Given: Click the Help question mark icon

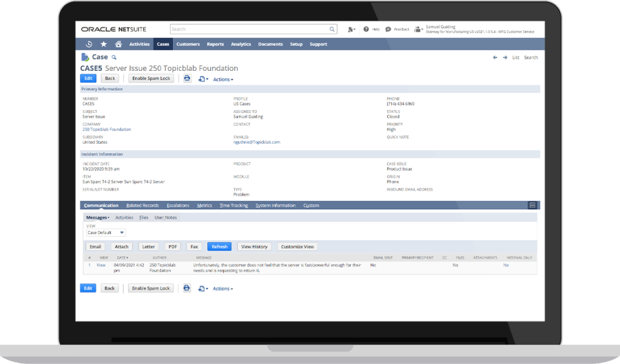Looking at the screenshot, I should click(366, 29).
